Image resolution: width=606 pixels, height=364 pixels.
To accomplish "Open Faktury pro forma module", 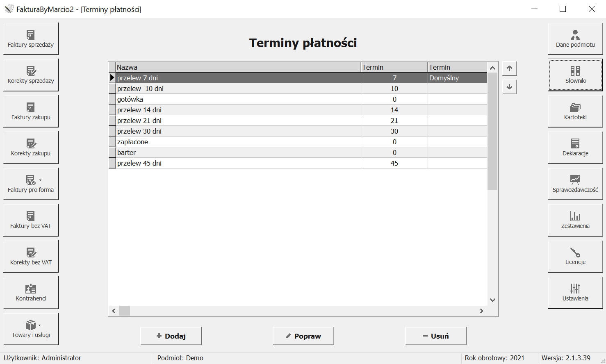I will pos(31,184).
